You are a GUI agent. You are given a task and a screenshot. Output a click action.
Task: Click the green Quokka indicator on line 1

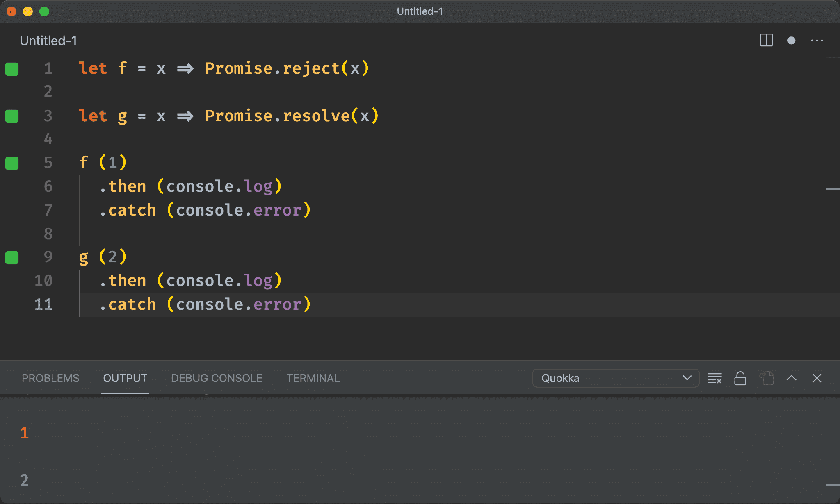tap(12, 69)
